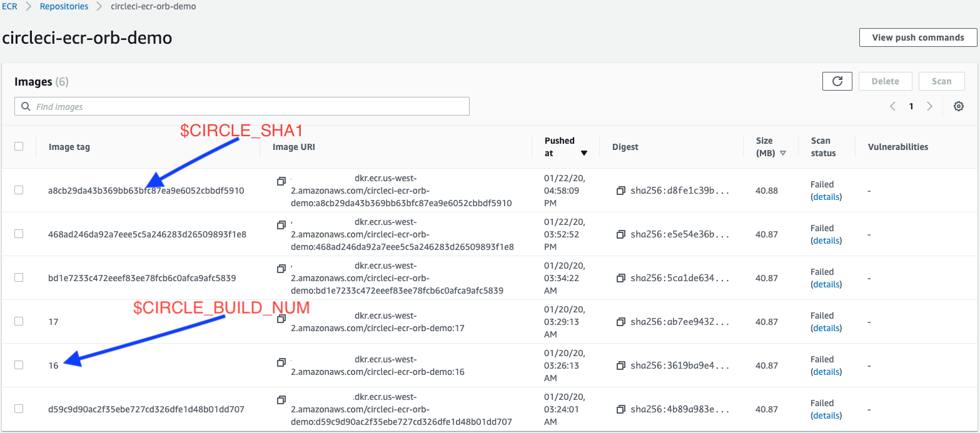
Task: Click the search magnifier in Find images
Action: coord(25,106)
